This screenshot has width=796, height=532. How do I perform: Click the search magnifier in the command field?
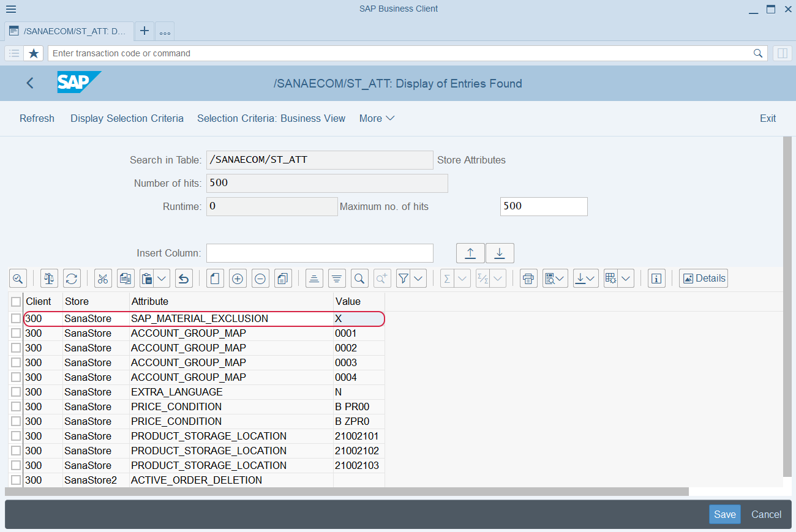[758, 53]
